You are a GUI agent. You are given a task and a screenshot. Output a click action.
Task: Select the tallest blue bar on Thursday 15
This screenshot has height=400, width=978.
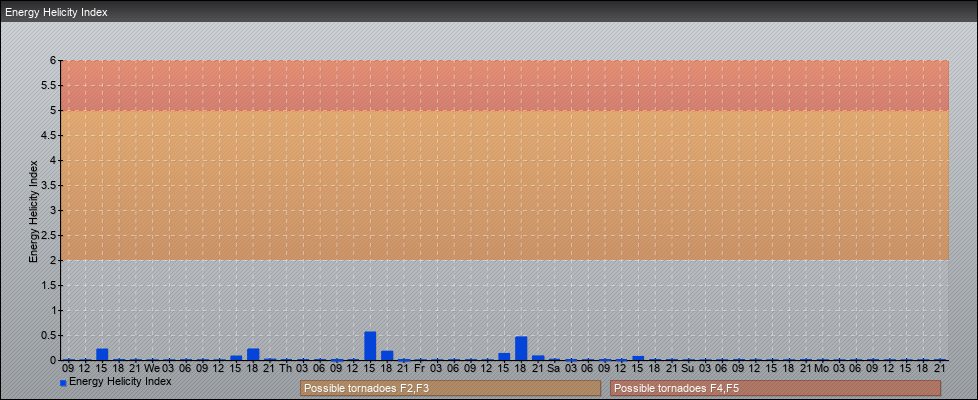[x=370, y=346]
